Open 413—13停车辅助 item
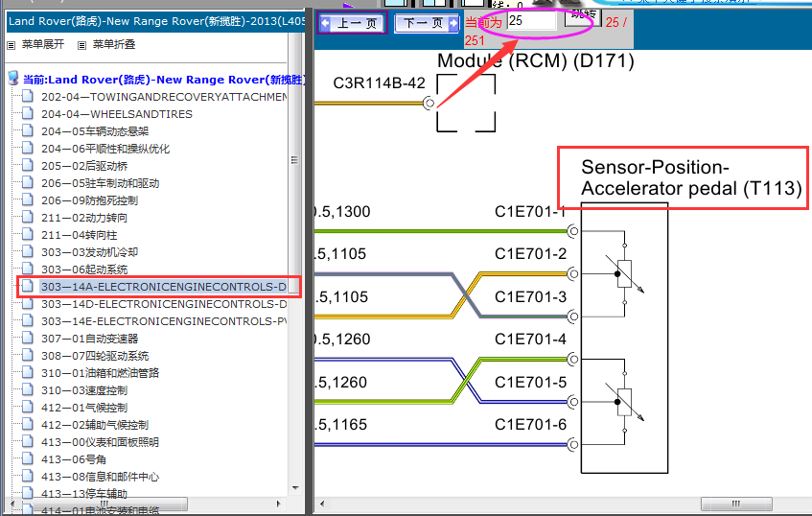Viewport: 812px width, 516px height. tap(84, 494)
